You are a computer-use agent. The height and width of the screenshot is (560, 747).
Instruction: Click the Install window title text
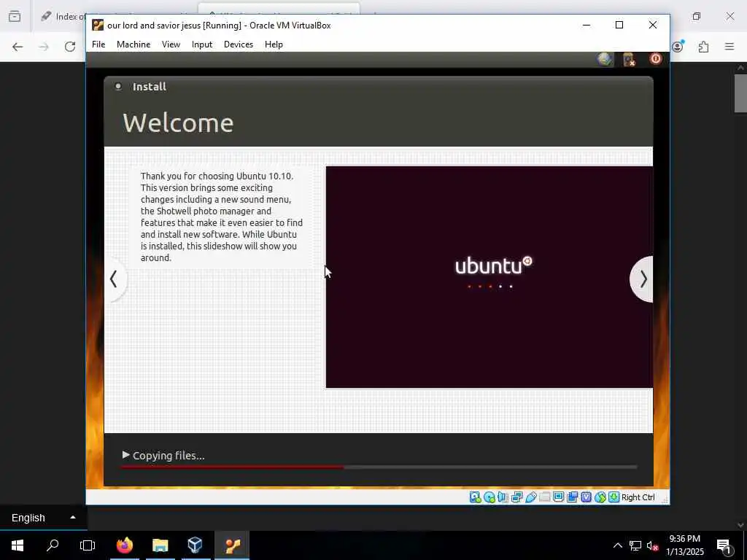[149, 87]
